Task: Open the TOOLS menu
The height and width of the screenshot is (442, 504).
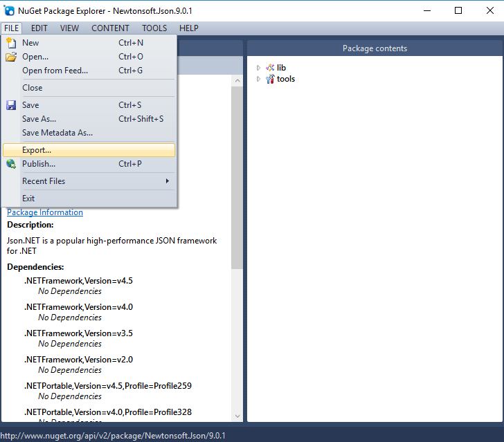Action: pos(154,28)
